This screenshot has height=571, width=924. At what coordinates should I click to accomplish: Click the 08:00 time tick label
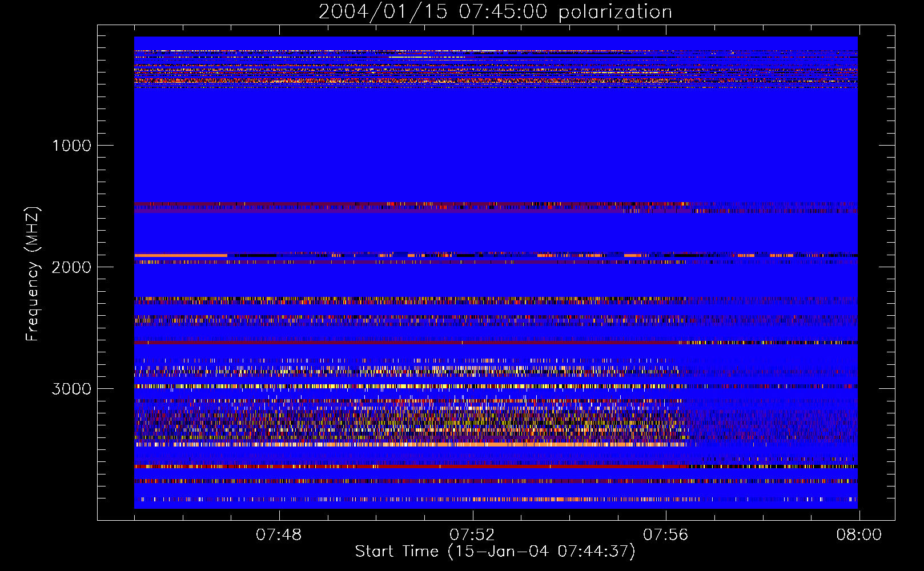859,535
